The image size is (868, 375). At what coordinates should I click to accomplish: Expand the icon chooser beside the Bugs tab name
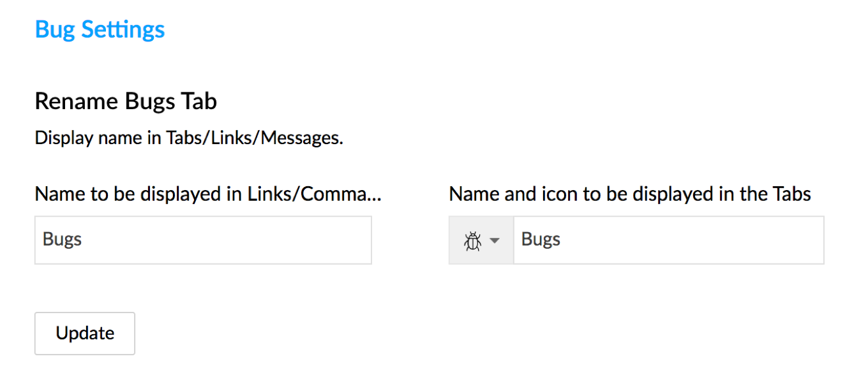coord(481,240)
